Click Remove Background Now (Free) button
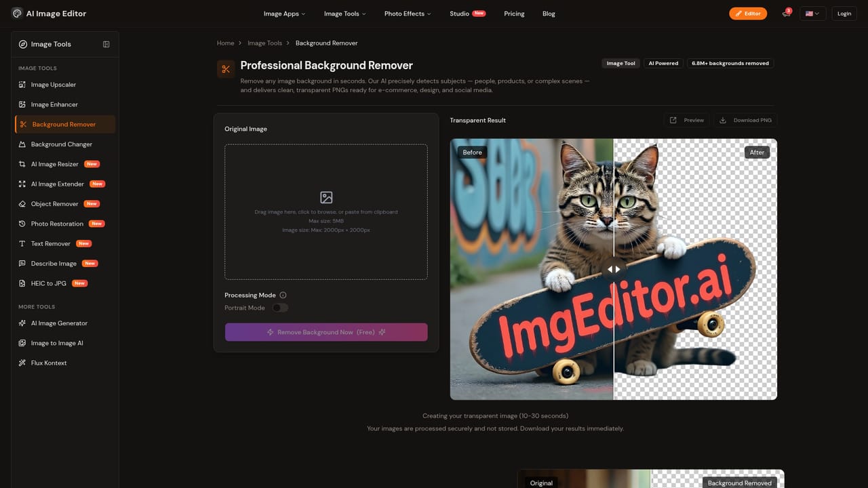 tap(326, 332)
